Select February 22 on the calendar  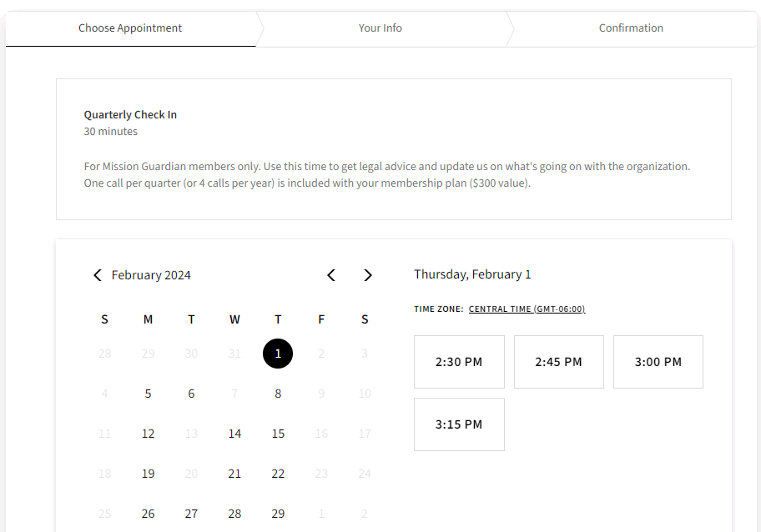point(278,473)
